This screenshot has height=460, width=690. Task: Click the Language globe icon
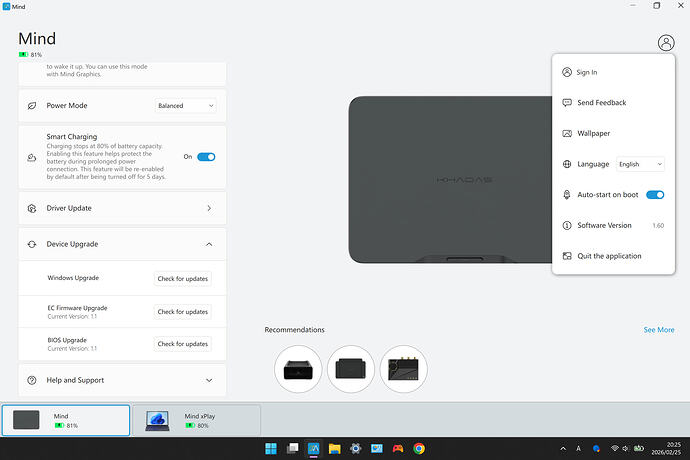click(x=567, y=164)
